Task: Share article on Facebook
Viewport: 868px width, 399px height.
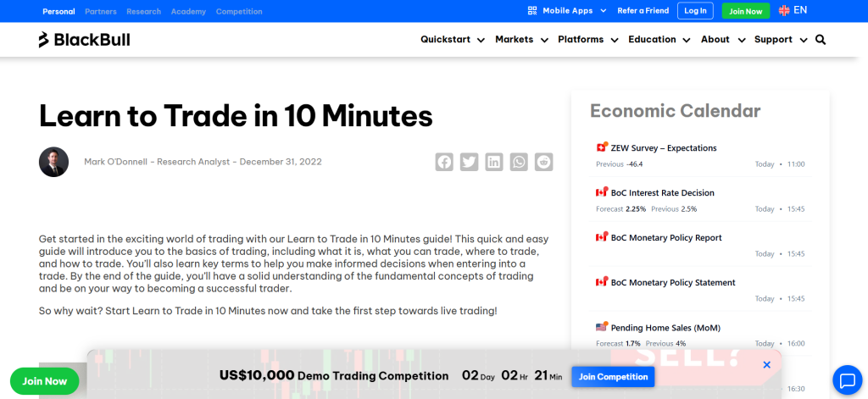Action: pyautogui.click(x=444, y=162)
